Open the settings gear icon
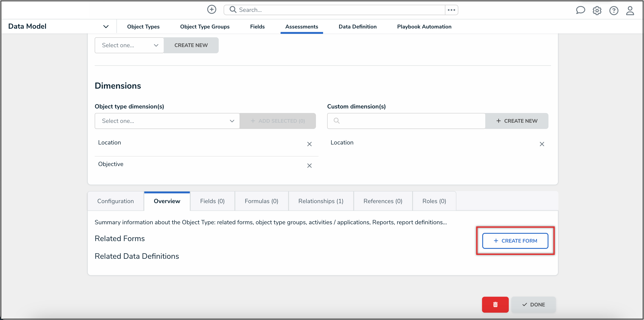644x320 pixels. click(597, 11)
